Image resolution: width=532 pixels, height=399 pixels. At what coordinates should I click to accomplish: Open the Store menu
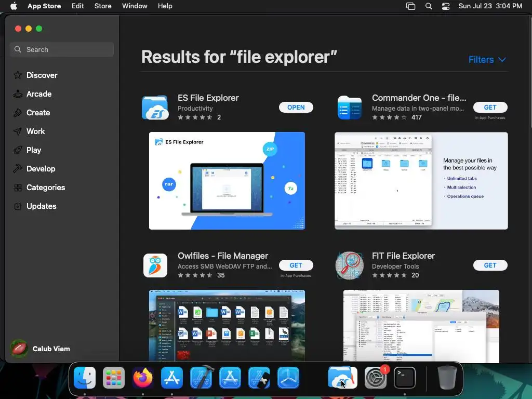(x=103, y=6)
